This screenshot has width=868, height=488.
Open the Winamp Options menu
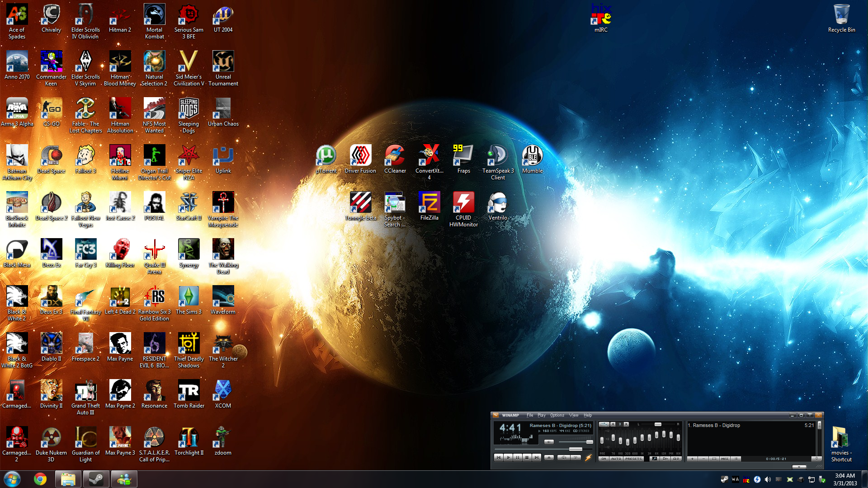(x=557, y=415)
